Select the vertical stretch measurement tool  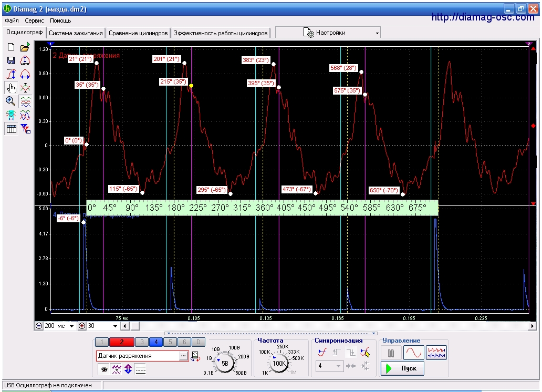click(x=11, y=75)
